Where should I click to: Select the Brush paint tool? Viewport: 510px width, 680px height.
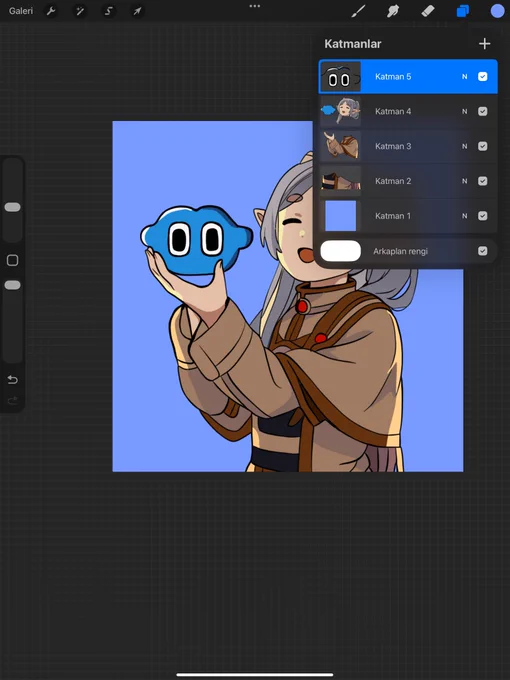(x=358, y=11)
